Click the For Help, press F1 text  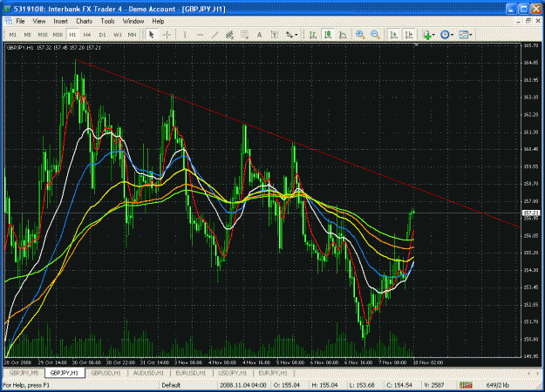click(26, 385)
